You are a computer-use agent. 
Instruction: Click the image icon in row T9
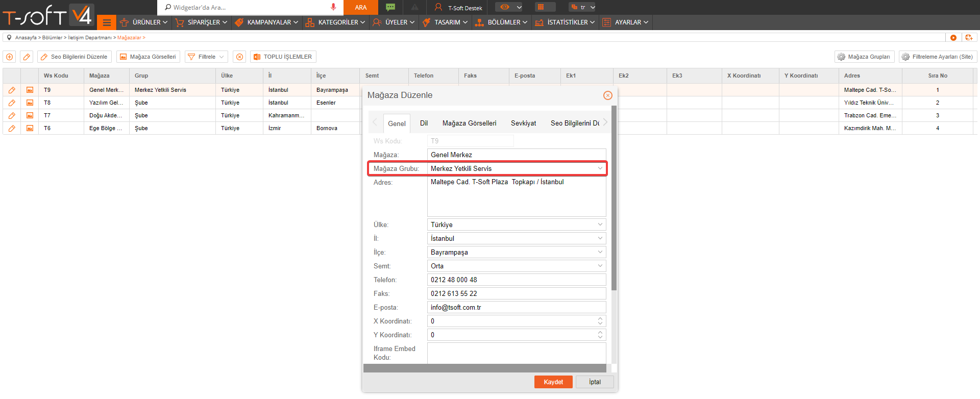(30, 90)
